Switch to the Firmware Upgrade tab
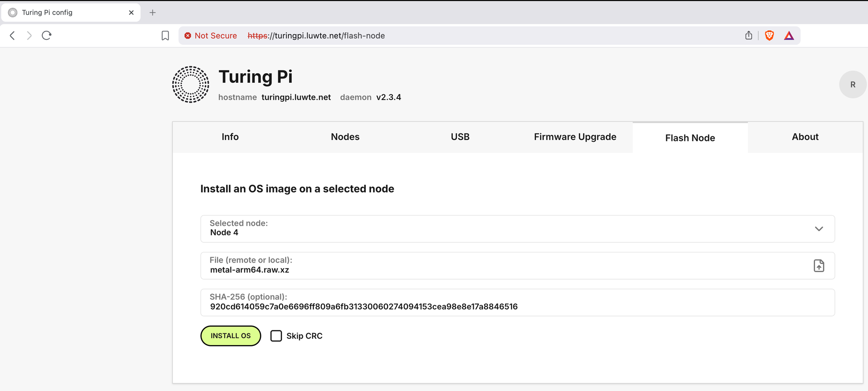Viewport: 868px width, 391px height. 575,137
